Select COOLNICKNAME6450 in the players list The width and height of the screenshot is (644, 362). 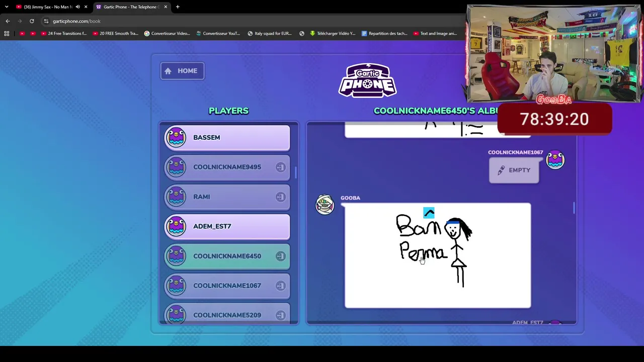227,256
